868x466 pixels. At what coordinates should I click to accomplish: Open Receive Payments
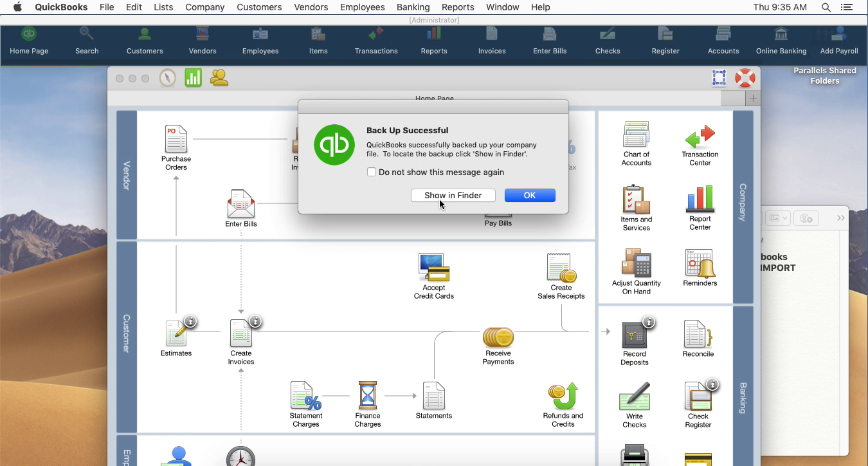pos(498,346)
